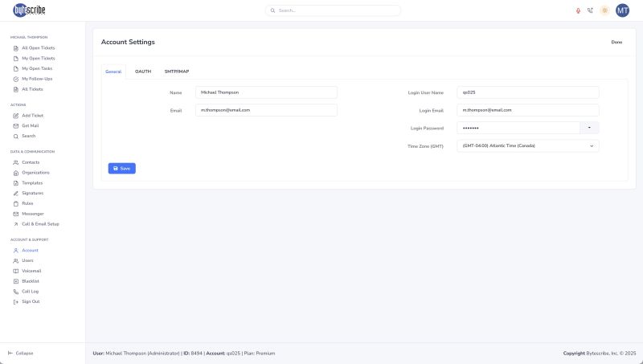
Task: Open Voicemail from the sidebar
Action: pyautogui.click(x=31, y=271)
